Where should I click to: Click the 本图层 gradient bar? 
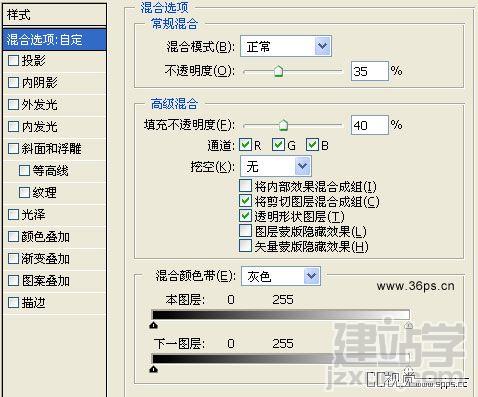[x=281, y=315]
